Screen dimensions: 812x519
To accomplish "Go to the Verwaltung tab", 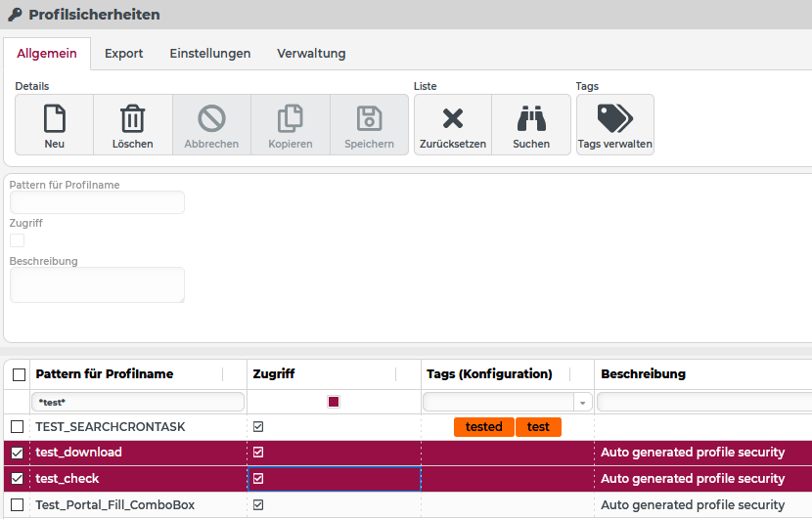I will [311, 54].
